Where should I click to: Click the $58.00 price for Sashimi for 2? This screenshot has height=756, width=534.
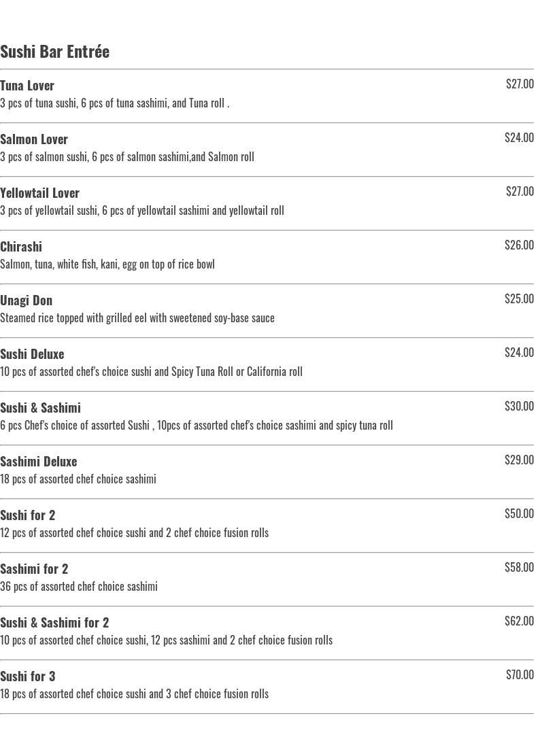click(x=519, y=567)
